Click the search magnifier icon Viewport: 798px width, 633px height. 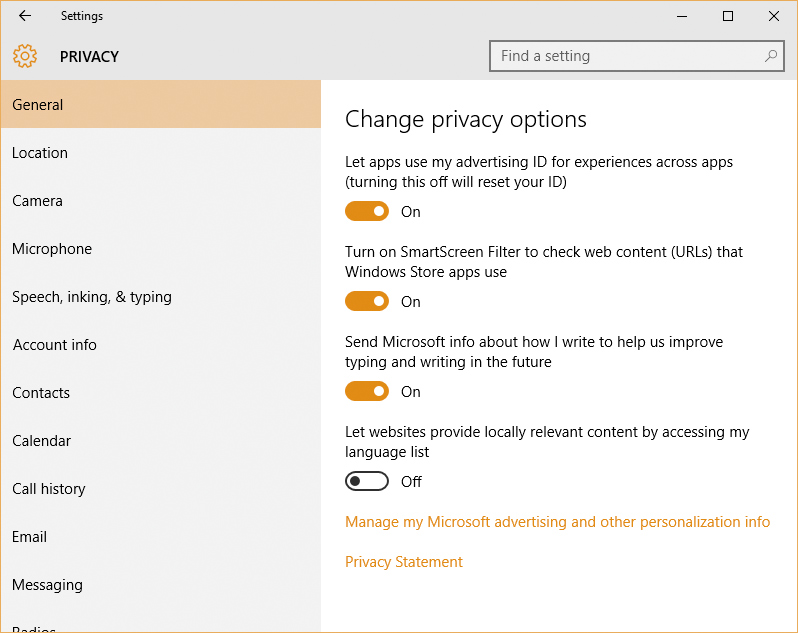pyautogui.click(x=771, y=56)
